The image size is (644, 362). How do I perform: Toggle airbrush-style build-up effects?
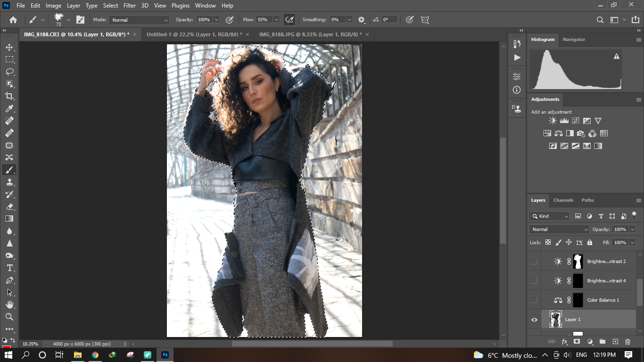pyautogui.click(x=289, y=20)
